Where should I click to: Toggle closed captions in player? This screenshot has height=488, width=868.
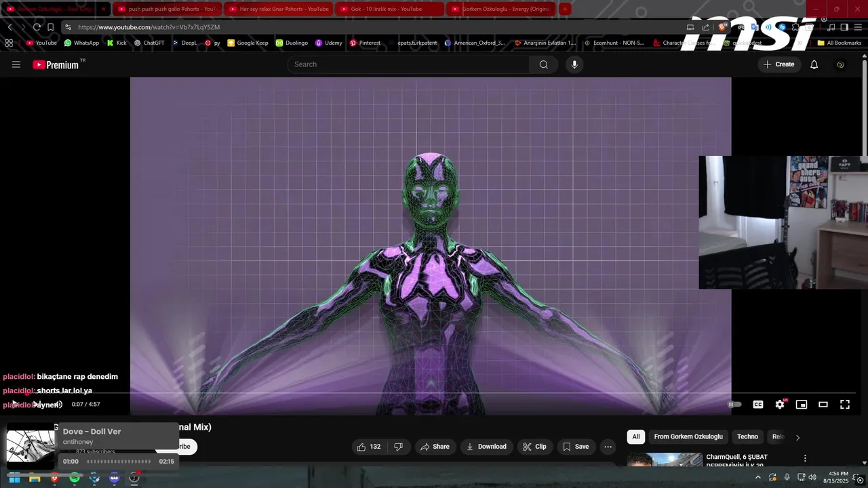tap(758, 405)
